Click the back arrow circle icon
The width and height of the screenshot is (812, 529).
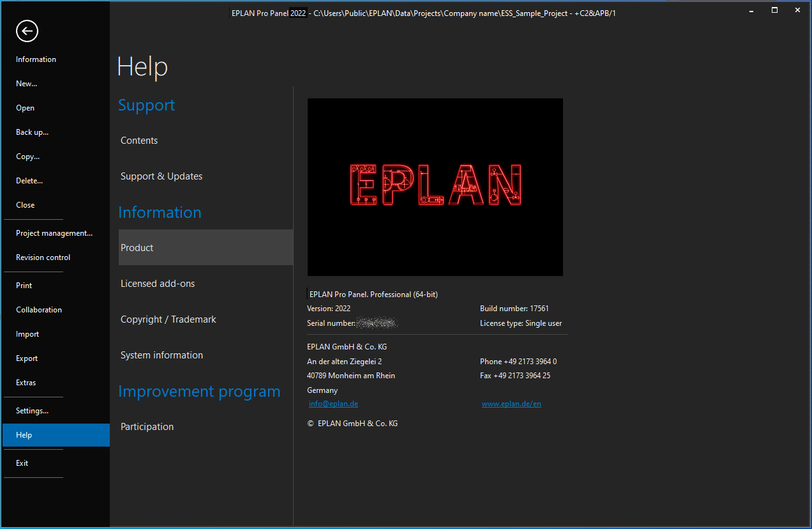(27, 31)
